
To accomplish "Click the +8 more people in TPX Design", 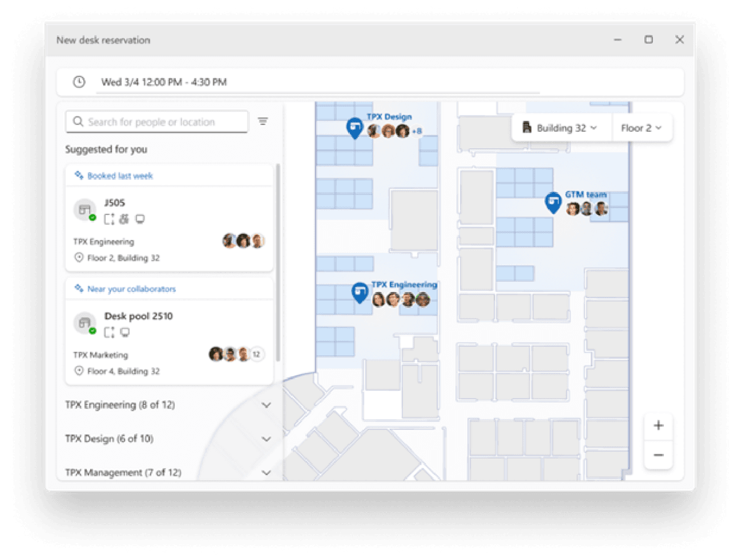I will pyautogui.click(x=417, y=131).
